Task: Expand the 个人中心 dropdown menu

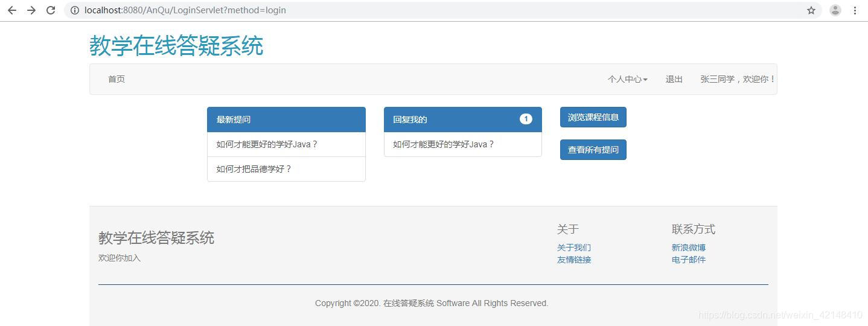Action: point(627,79)
